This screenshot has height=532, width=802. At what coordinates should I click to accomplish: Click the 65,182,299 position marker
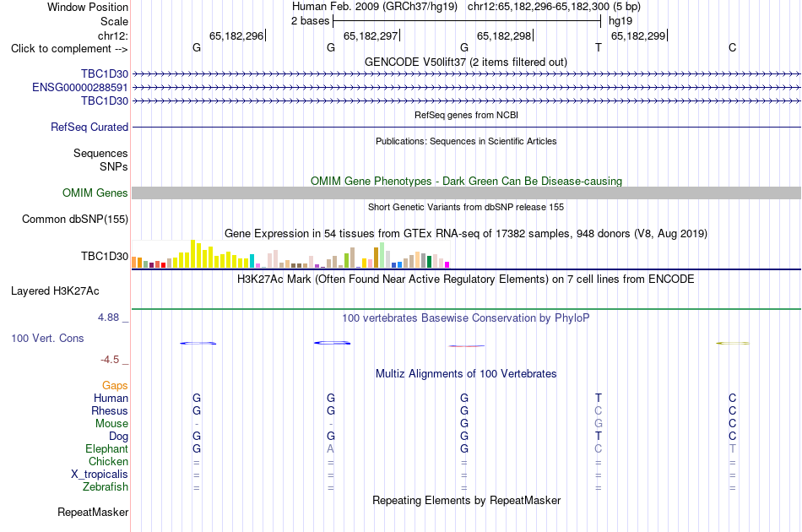639,35
